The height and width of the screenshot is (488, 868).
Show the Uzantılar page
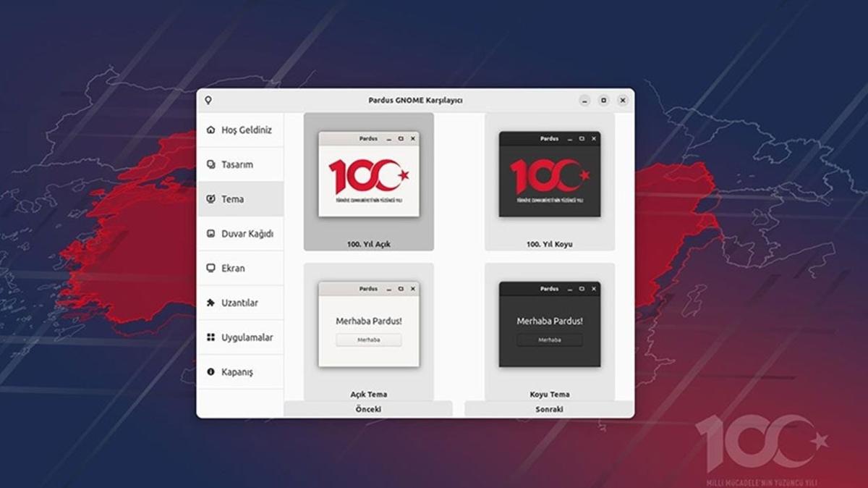240,303
